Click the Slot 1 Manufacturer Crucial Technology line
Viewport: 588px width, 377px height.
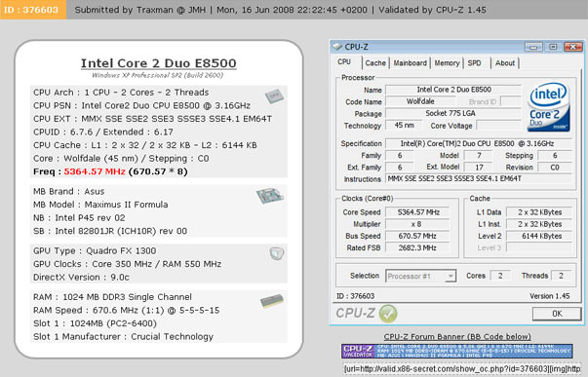tap(123, 336)
